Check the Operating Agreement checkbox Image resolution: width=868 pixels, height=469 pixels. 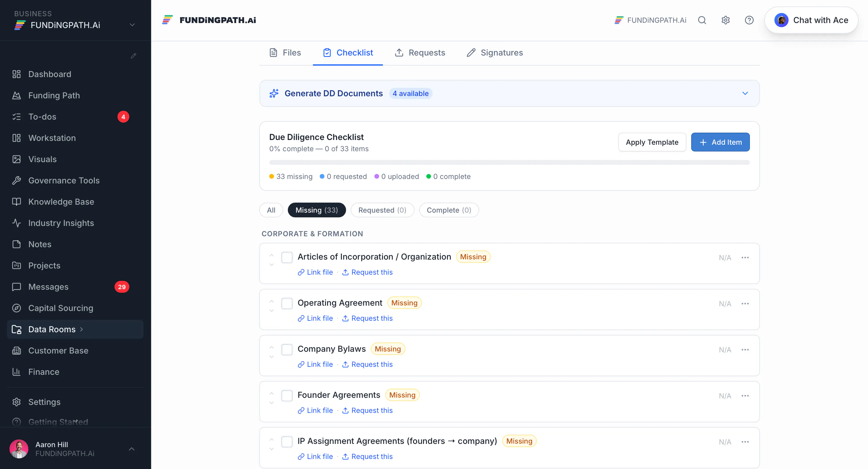[287, 303]
